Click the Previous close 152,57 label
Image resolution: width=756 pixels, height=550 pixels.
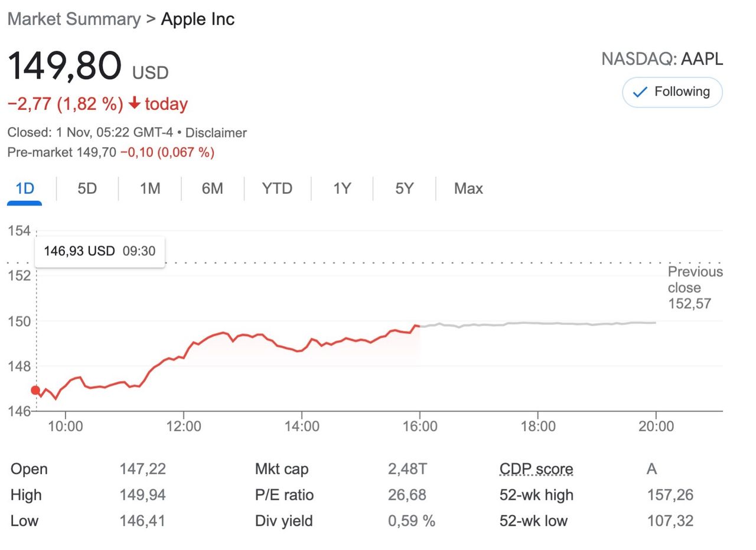[695, 288]
